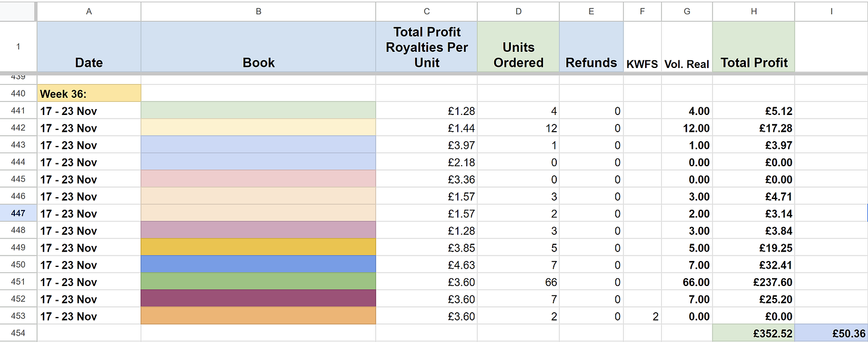Select column B header
This screenshot has height=342, width=868.
coord(258,11)
